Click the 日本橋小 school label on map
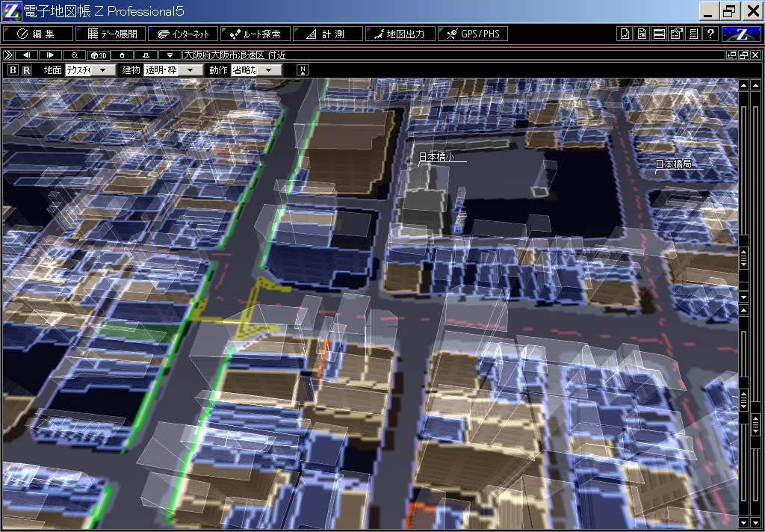This screenshot has height=532, width=765. click(436, 156)
